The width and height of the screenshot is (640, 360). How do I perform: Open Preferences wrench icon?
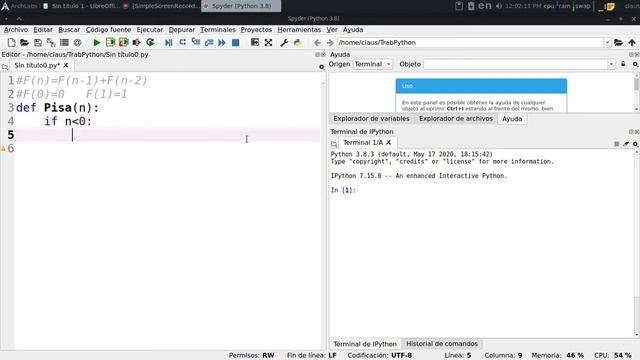(284, 42)
